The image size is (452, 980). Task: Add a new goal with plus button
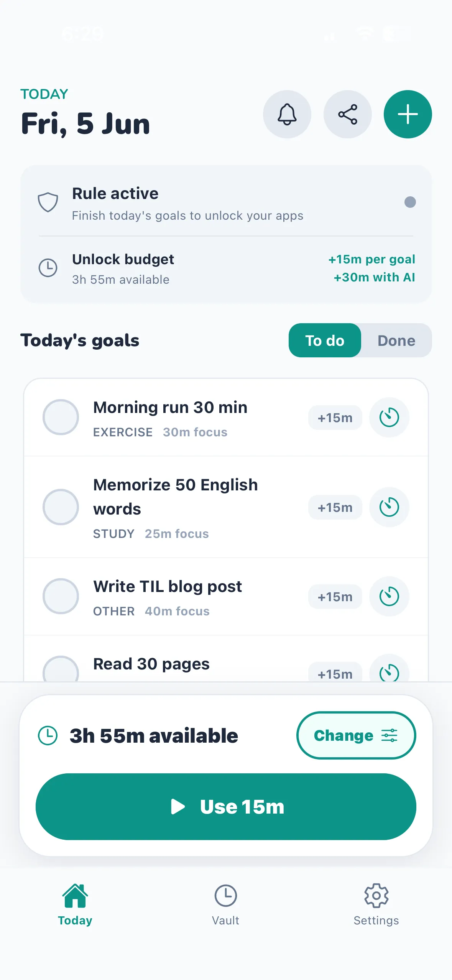pyautogui.click(x=408, y=114)
